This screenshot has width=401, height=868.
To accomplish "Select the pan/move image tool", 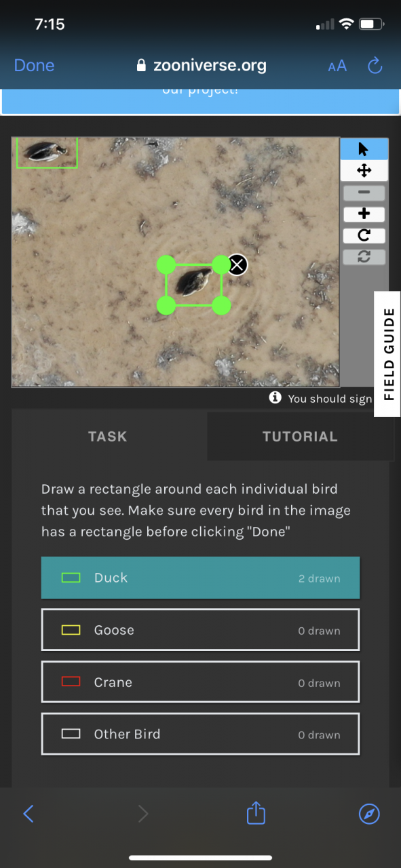I will 364,170.
